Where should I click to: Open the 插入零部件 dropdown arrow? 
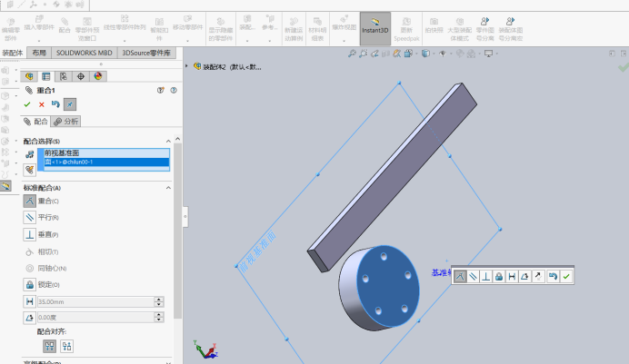[39, 41]
